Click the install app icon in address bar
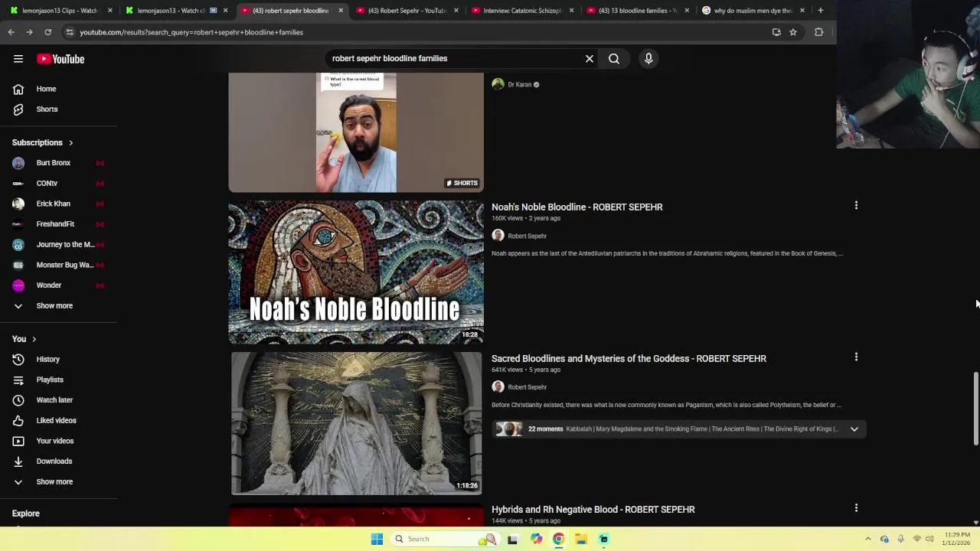Viewport: 980px width, 551px height. pos(776,32)
